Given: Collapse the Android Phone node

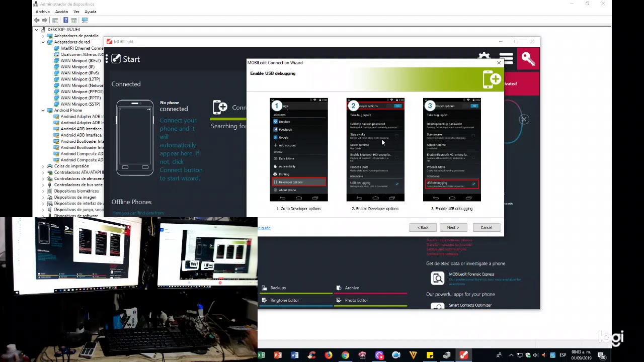Looking at the screenshot, I should point(43,110).
